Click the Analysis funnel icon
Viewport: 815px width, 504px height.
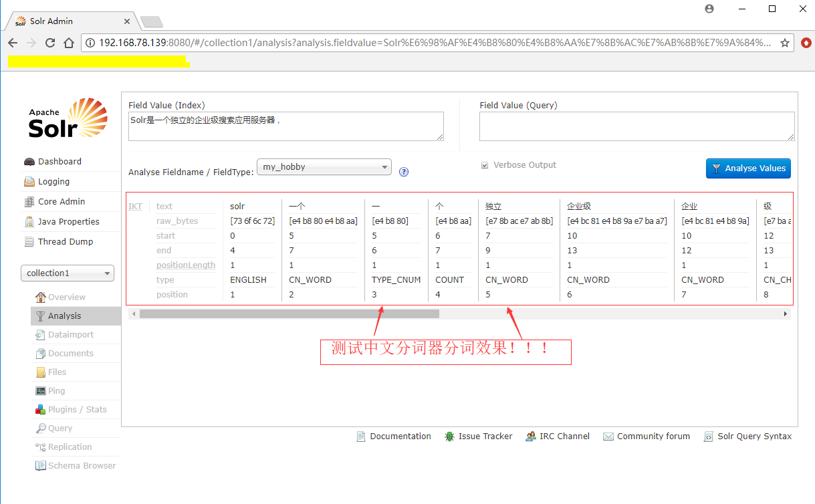(x=41, y=316)
